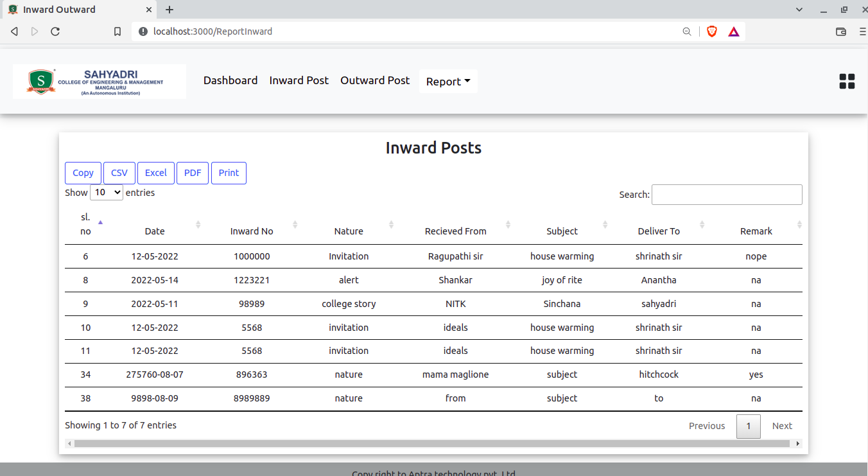Reload the current page

(55, 31)
